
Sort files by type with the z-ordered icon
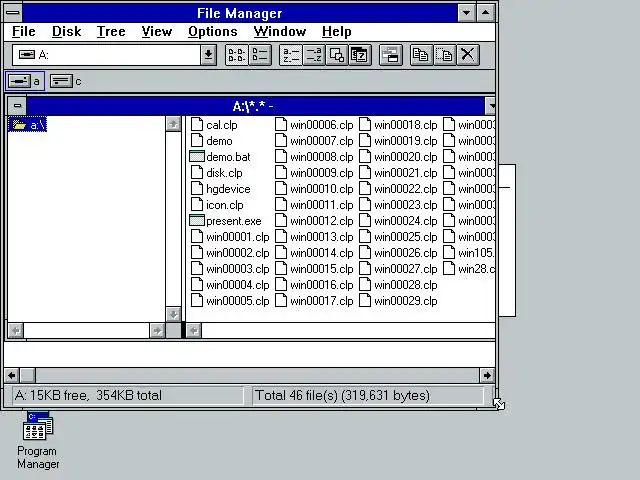[x=313, y=55]
